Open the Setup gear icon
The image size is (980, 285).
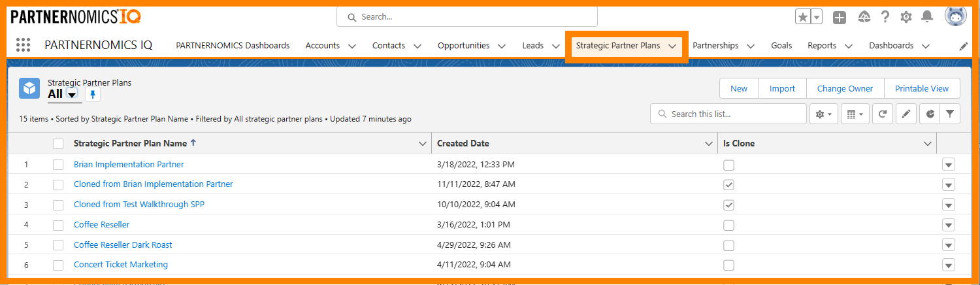pyautogui.click(x=906, y=17)
